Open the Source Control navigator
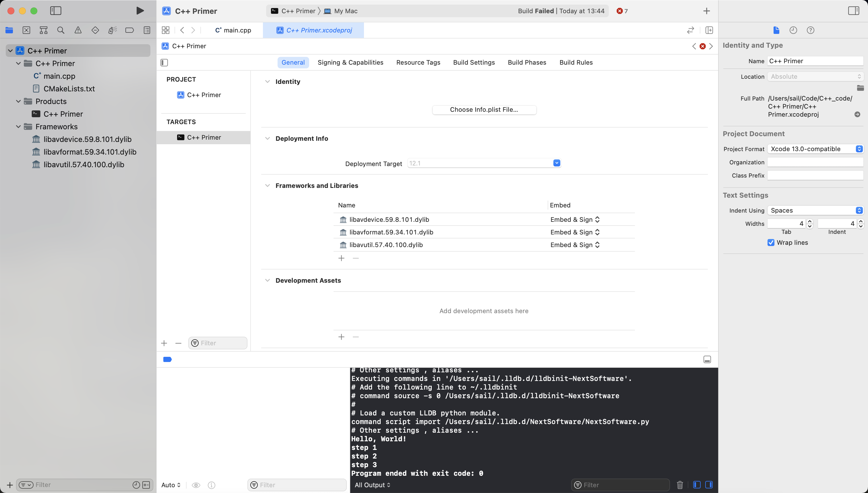Viewport: 868px width, 493px height. click(26, 30)
